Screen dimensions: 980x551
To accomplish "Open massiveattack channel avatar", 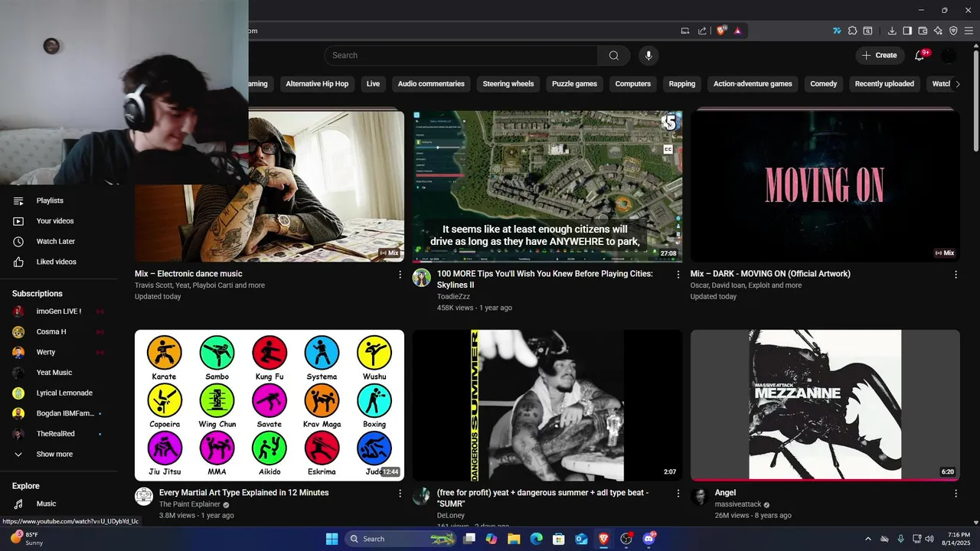I will [700, 496].
